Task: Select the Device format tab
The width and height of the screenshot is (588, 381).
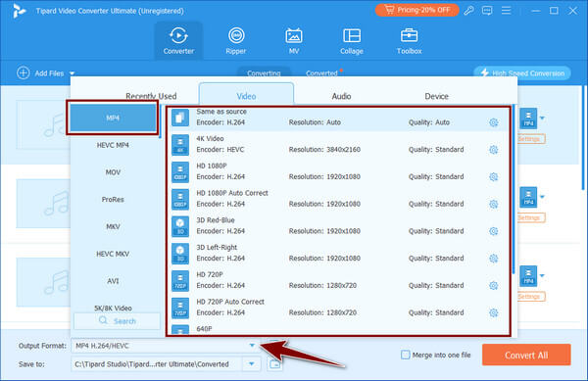Action: pyautogui.click(x=436, y=96)
